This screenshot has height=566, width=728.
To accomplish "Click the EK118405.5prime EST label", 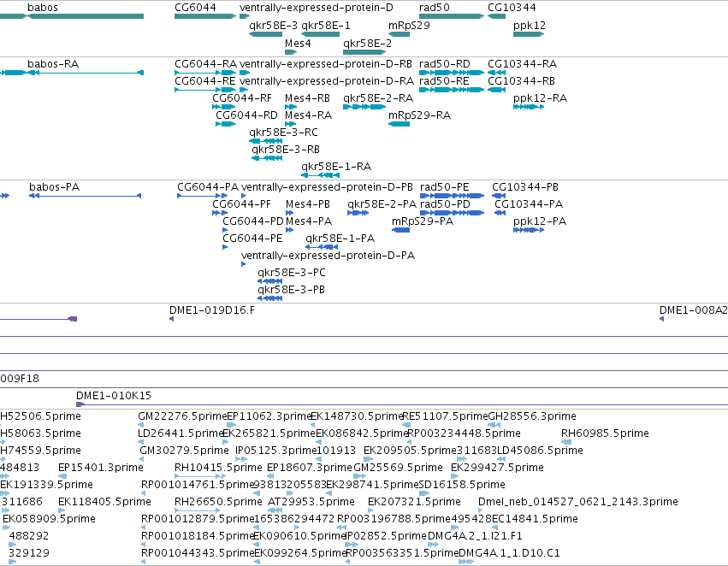I will coord(104,502).
